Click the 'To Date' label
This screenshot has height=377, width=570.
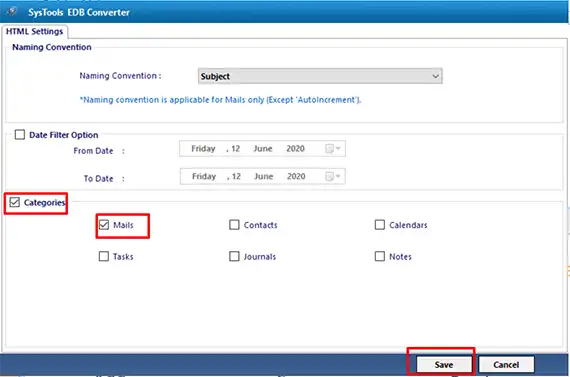coord(99,179)
